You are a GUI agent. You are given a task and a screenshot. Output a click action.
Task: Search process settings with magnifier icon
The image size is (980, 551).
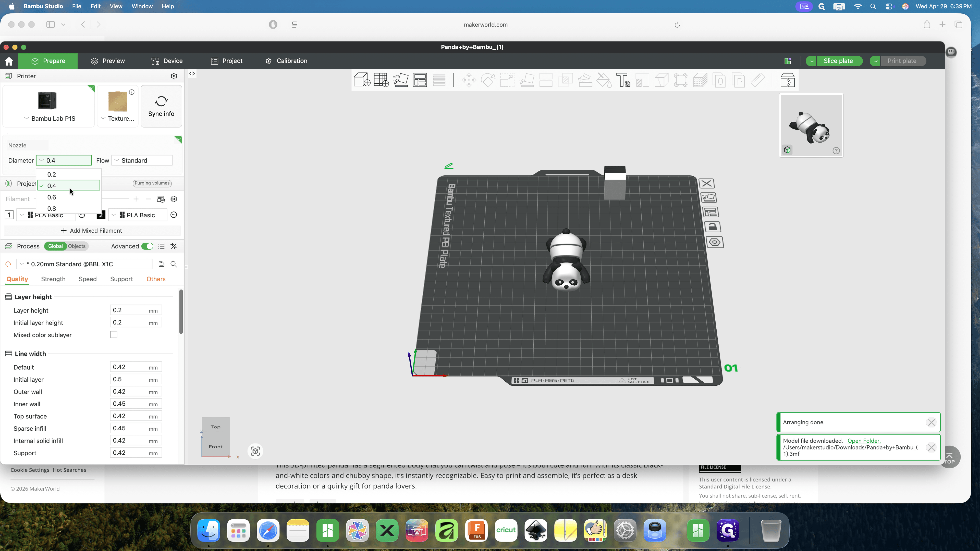coord(174,264)
